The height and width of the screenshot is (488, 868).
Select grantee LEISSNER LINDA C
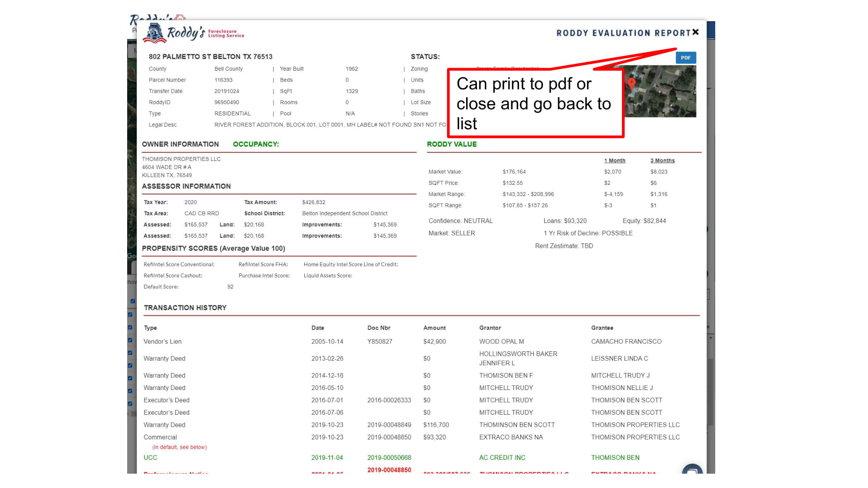pos(619,359)
